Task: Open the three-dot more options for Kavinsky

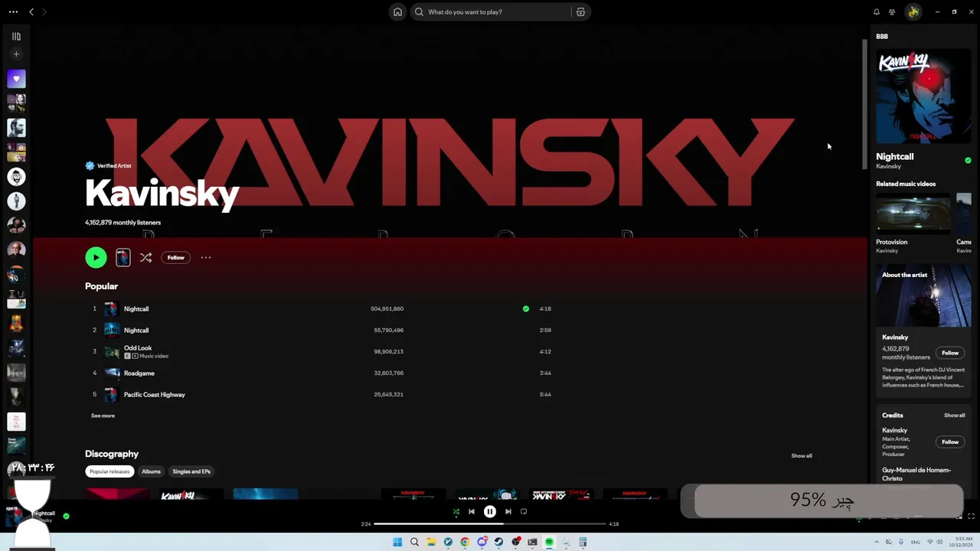Action: coord(206,257)
